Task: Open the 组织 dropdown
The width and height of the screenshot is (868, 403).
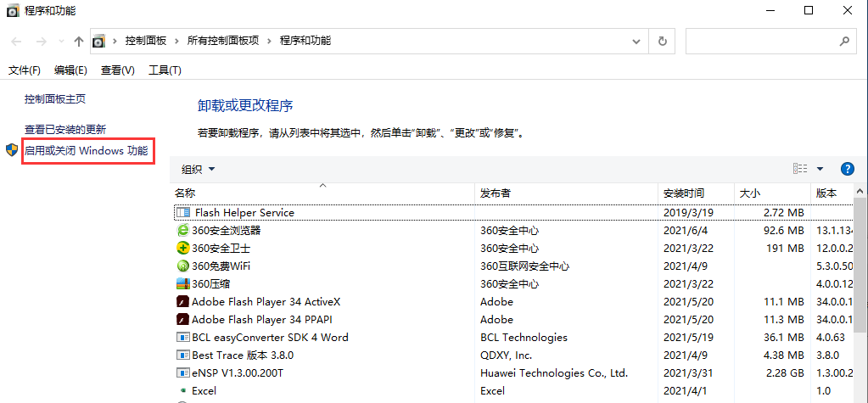Action: [199, 170]
